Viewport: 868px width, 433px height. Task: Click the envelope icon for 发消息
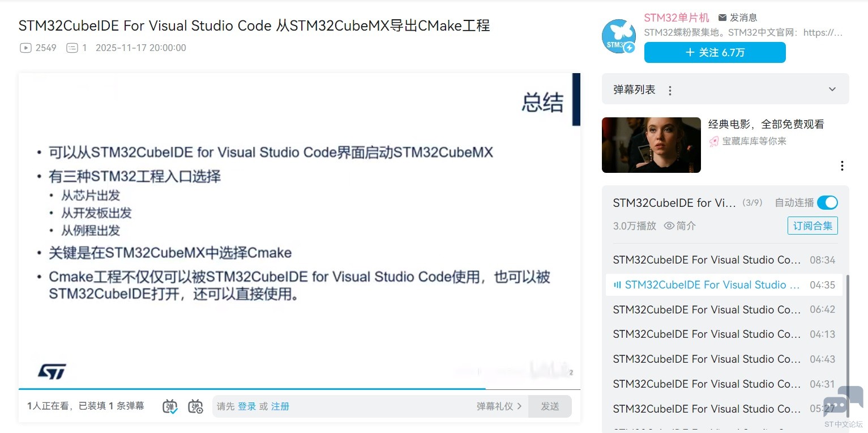point(722,18)
